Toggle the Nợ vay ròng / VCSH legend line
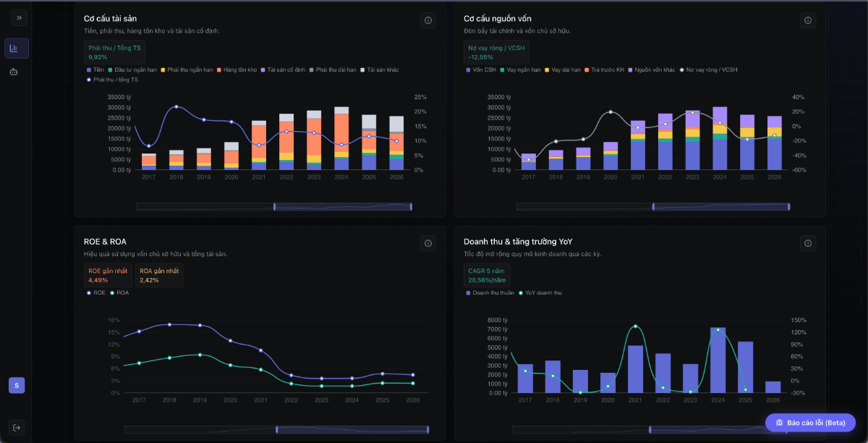The height and width of the screenshot is (443, 868). 709,69
